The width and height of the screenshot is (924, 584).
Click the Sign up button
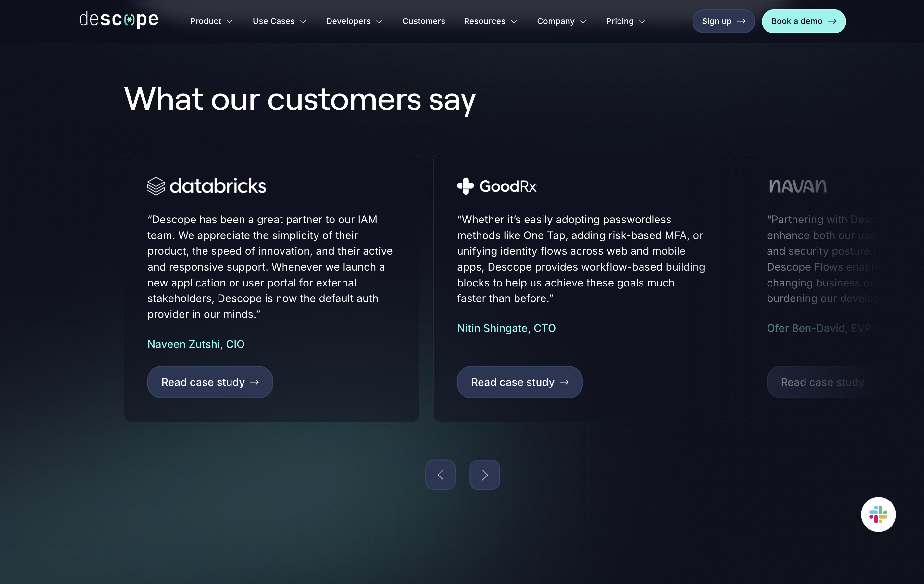(x=723, y=21)
